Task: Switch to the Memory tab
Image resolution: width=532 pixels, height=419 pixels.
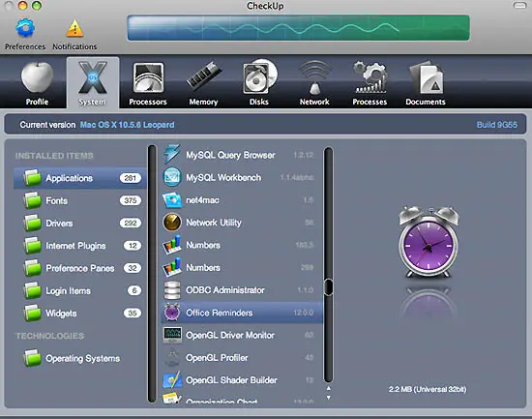Action: pos(203,83)
